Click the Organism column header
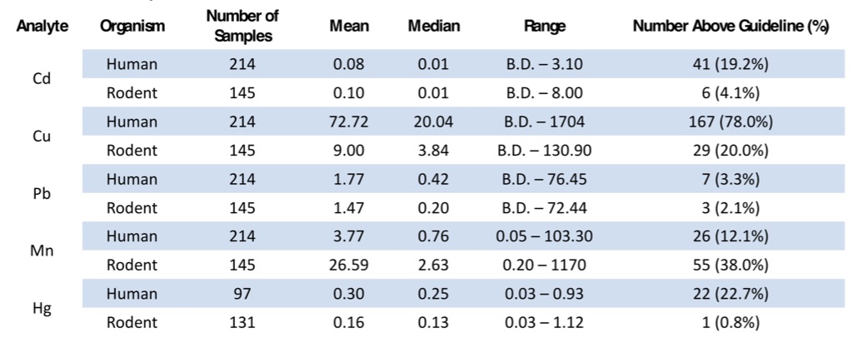The width and height of the screenshot is (868, 352). [x=132, y=27]
